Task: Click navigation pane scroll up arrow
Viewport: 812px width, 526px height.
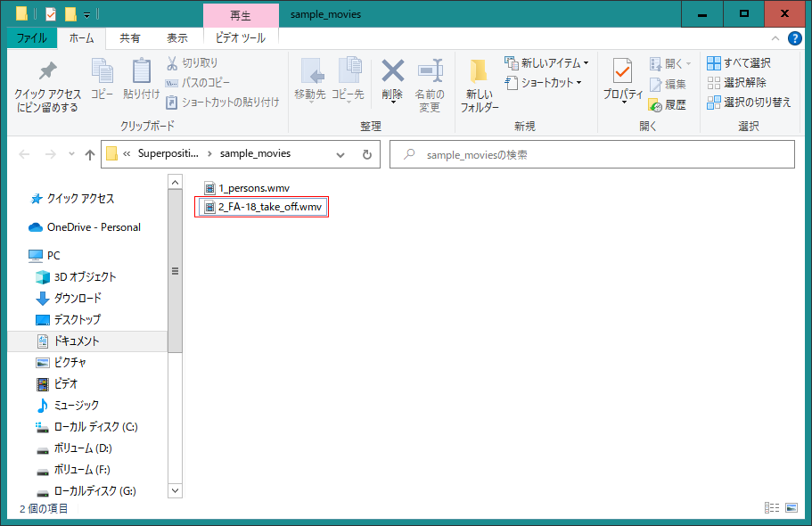Action: pos(175,182)
